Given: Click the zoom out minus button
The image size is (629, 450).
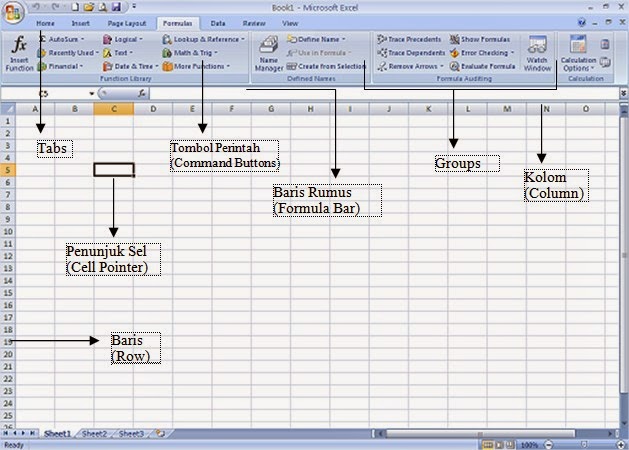Looking at the screenshot, I should 548,445.
